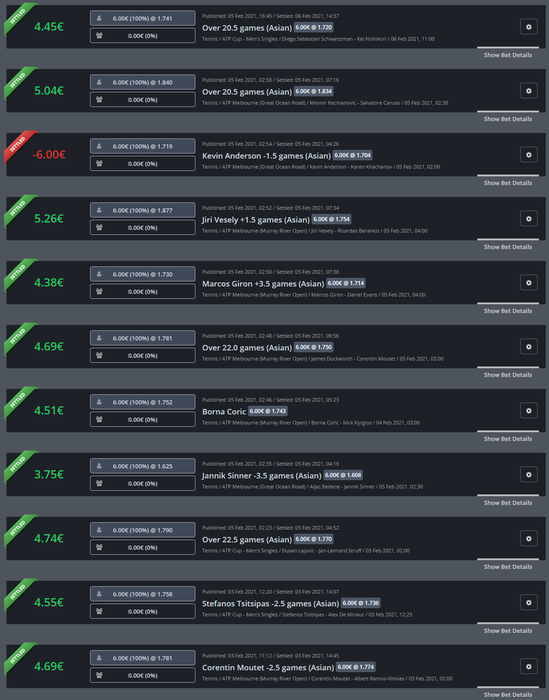Open the Marcos Giron +3.5 games (Asian) title
Image resolution: width=549 pixels, height=700 pixels.
click(x=263, y=284)
